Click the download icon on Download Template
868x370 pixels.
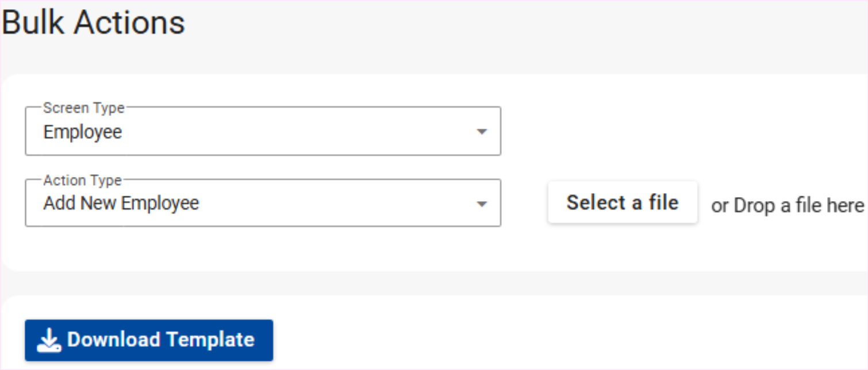49,341
